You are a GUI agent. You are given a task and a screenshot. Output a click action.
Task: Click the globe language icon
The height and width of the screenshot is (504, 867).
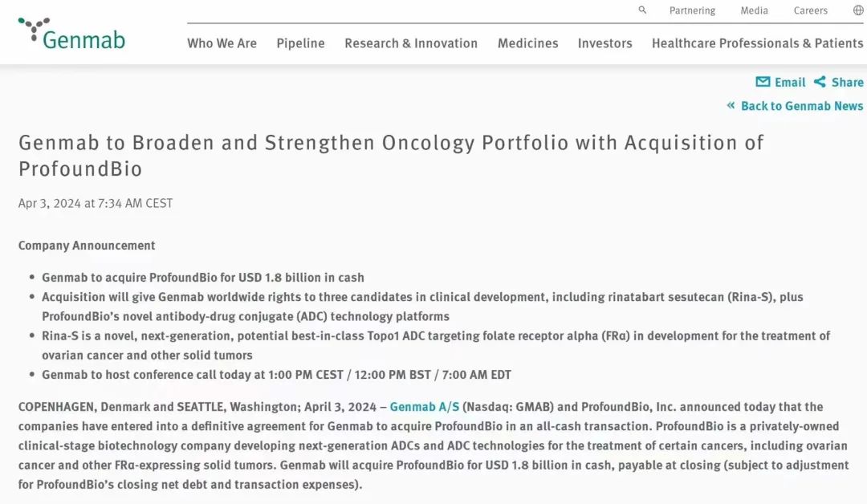point(858,10)
